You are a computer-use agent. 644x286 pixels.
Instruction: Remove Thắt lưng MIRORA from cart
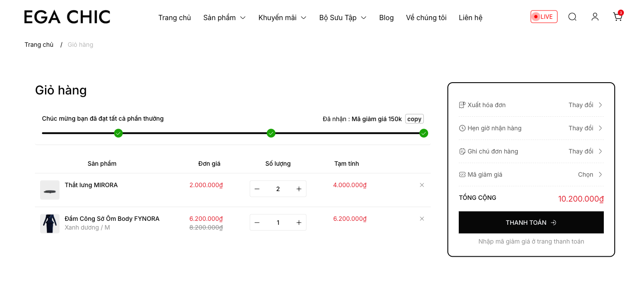(x=422, y=185)
